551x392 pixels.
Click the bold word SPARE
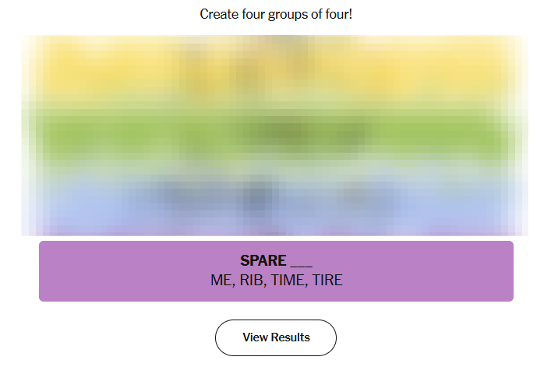pyautogui.click(x=263, y=261)
